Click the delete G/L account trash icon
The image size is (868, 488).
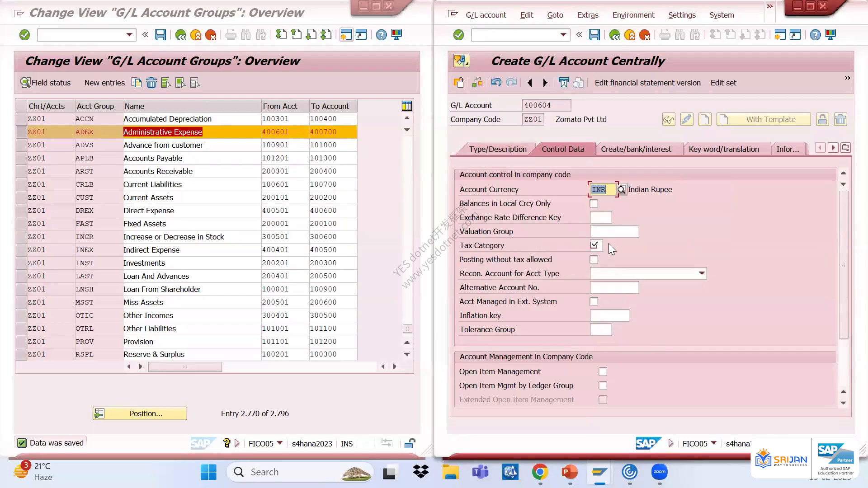click(x=840, y=119)
